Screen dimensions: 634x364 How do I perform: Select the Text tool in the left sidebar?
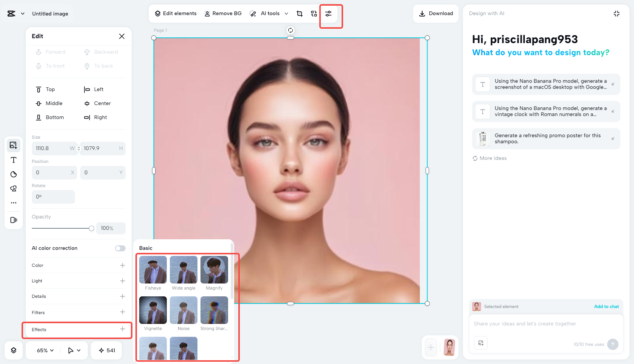click(x=13, y=160)
